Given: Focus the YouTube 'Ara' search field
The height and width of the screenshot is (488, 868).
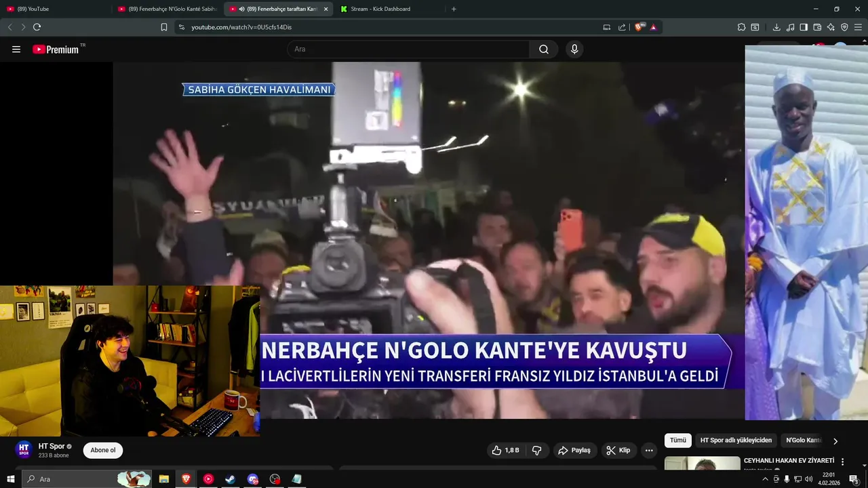Looking at the screenshot, I should [408, 49].
